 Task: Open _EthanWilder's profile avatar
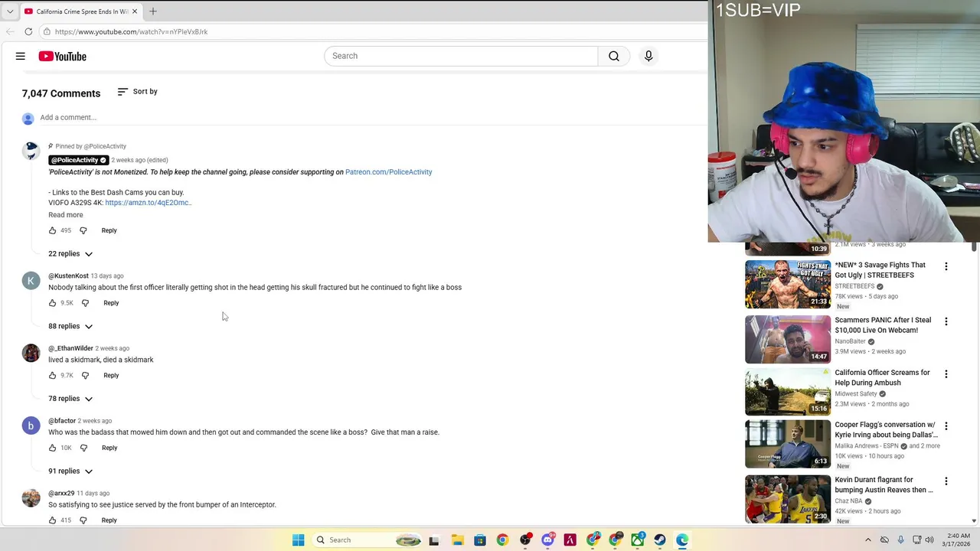click(31, 353)
